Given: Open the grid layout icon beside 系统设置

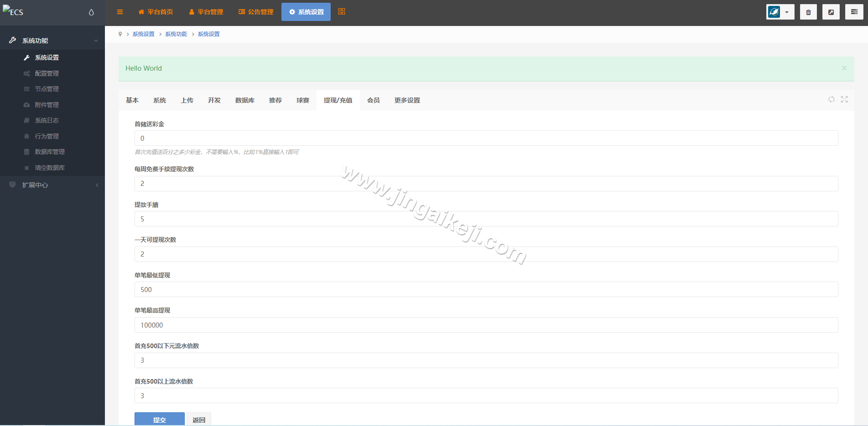Looking at the screenshot, I should tap(341, 11).
